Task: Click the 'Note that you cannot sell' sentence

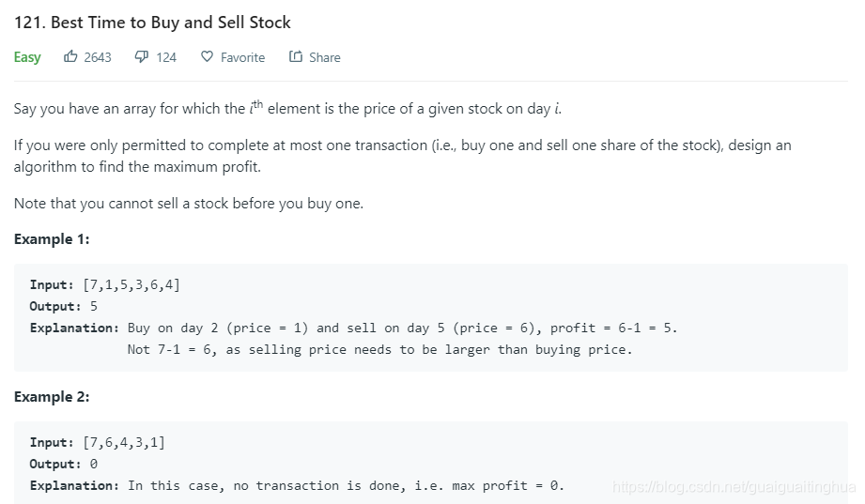Action: click(188, 204)
